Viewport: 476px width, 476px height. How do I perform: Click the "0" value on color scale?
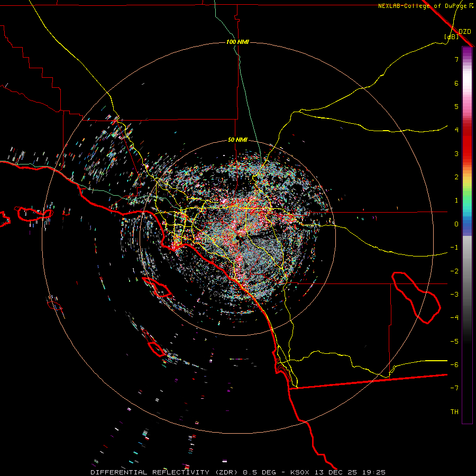(456, 224)
